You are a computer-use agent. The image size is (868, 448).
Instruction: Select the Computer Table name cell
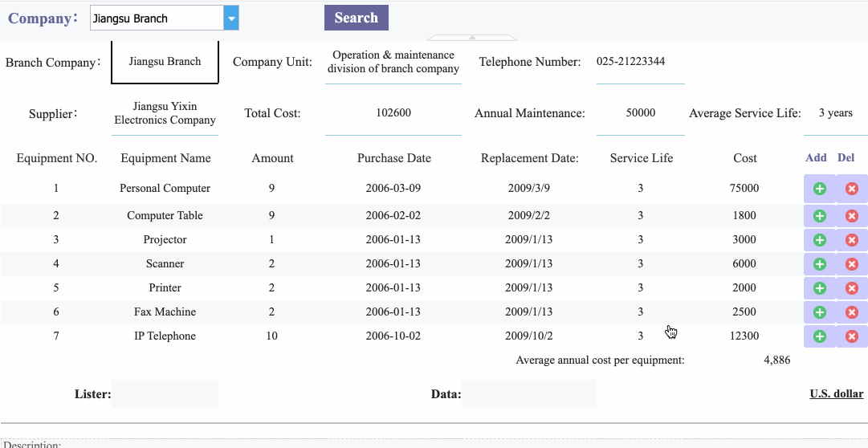click(165, 215)
